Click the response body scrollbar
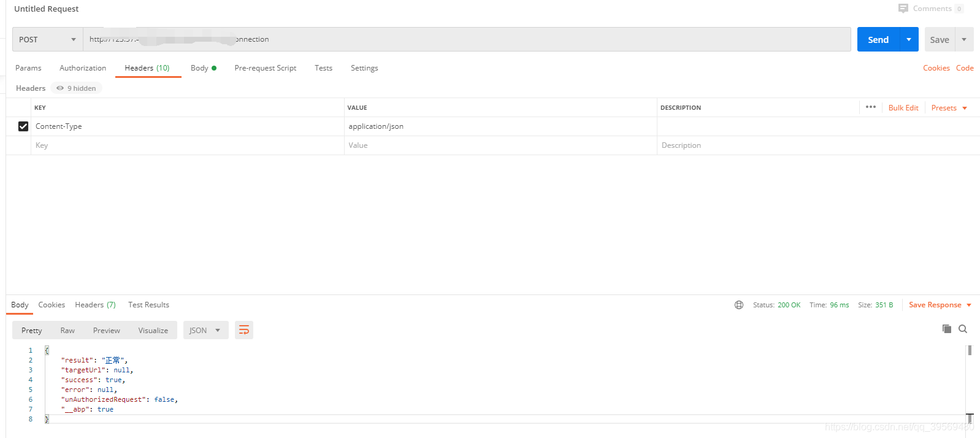Image resolution: width=980 pixels, height=438 pixels. click(x=970, y=351)
